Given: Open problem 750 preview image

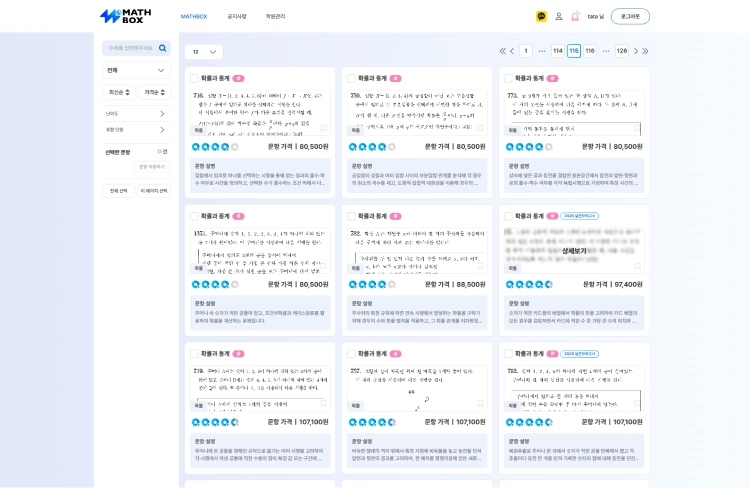Looking at the screenshot, I should coord(417,113).
